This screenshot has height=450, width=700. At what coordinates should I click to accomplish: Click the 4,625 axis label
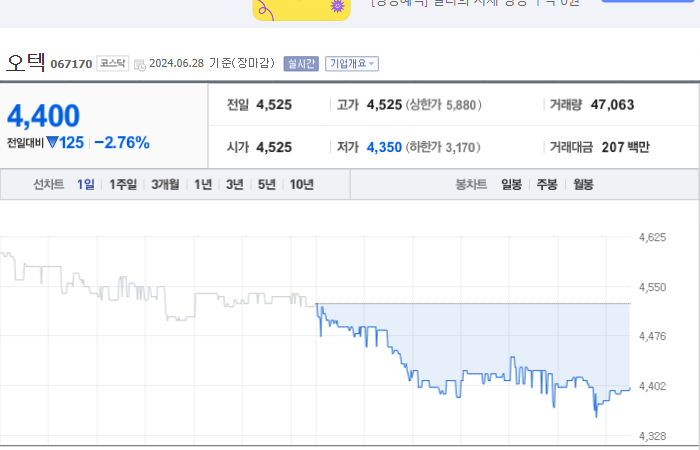point(652,237)
